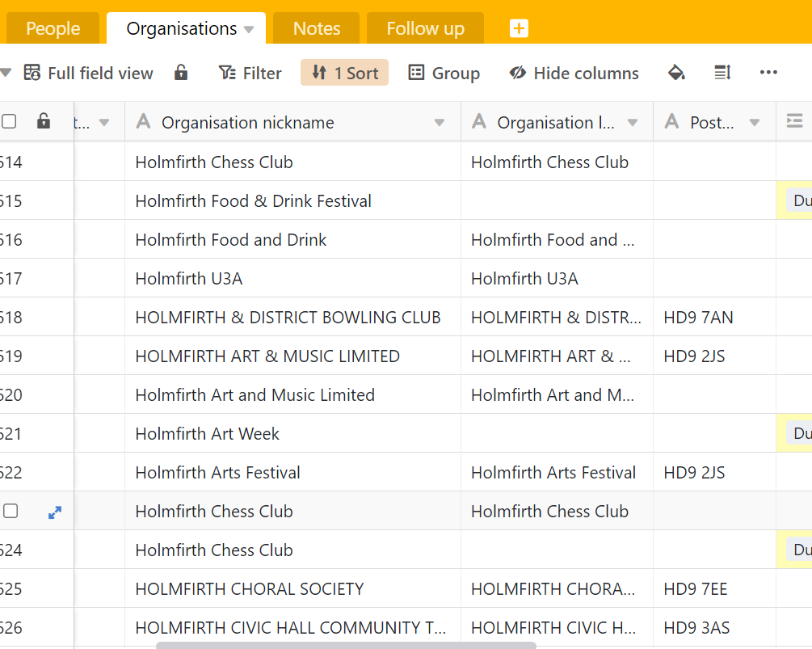The height and width of the screenshot is (649, 812).
Task: Open the Organisation nickname column dropdown
Action: tap(440, 123)
